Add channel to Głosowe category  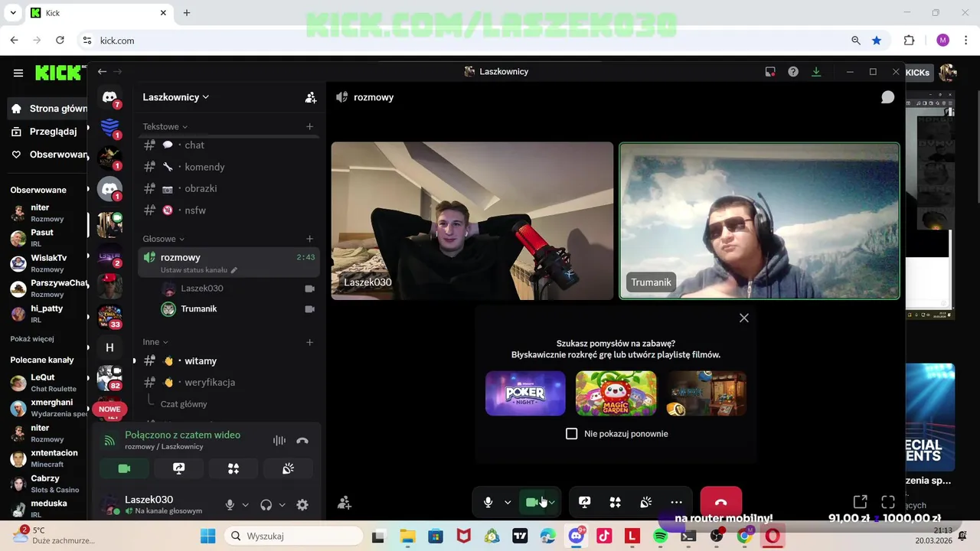tap(309, 239)
